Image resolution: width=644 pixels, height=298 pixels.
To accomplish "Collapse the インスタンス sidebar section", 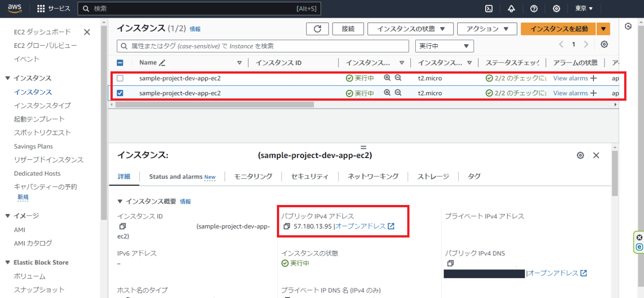I will click(7, 78).
